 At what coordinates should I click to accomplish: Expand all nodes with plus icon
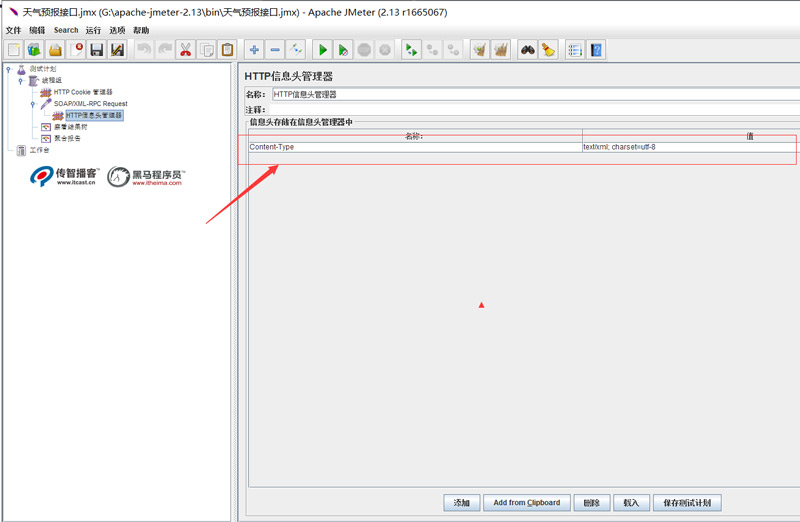click(254, 50)
